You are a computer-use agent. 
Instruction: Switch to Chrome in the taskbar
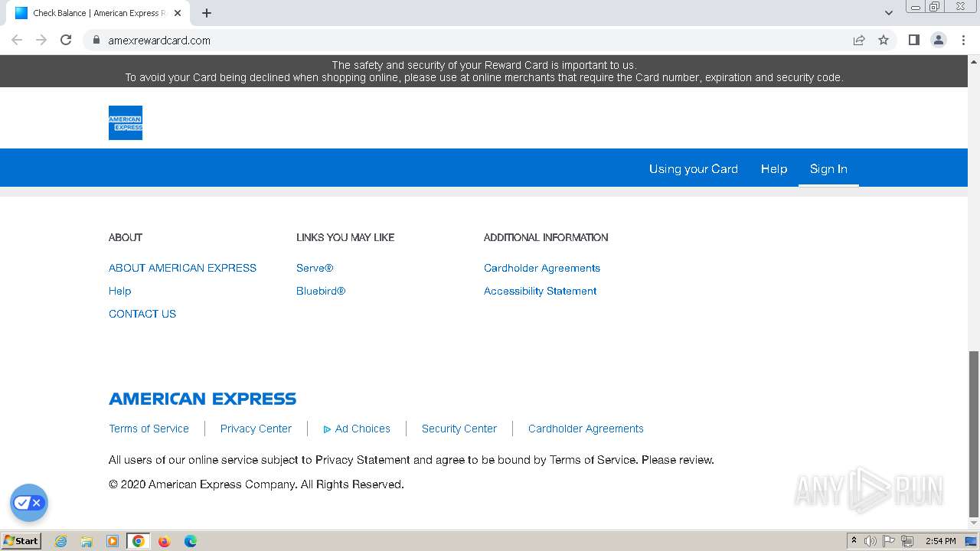click(x=139, y=541)
